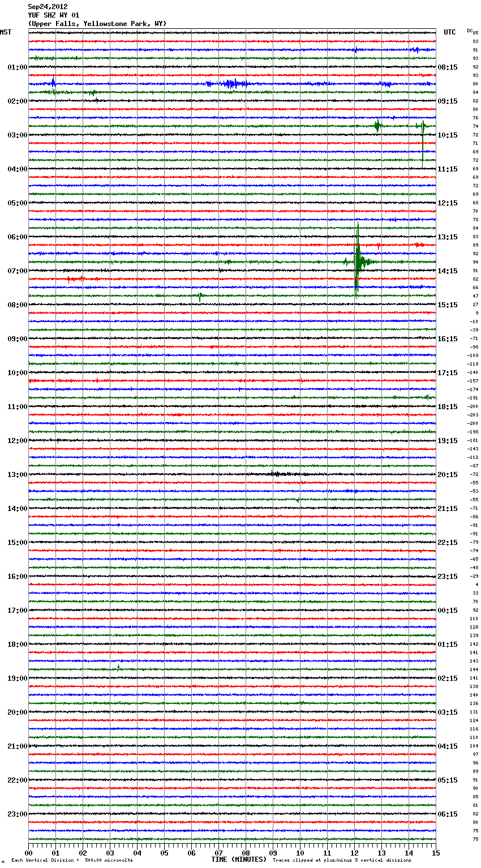Click DC offset value -191

[473, 398]
